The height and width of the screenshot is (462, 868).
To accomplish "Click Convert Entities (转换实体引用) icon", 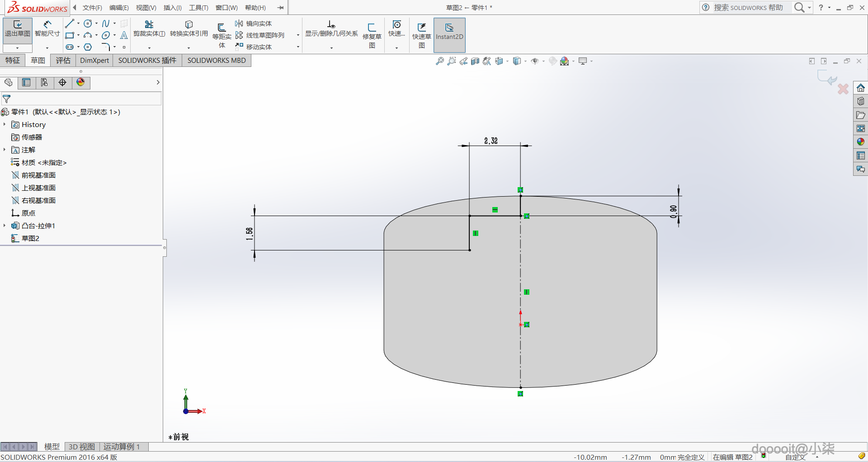I will point(189,28).
